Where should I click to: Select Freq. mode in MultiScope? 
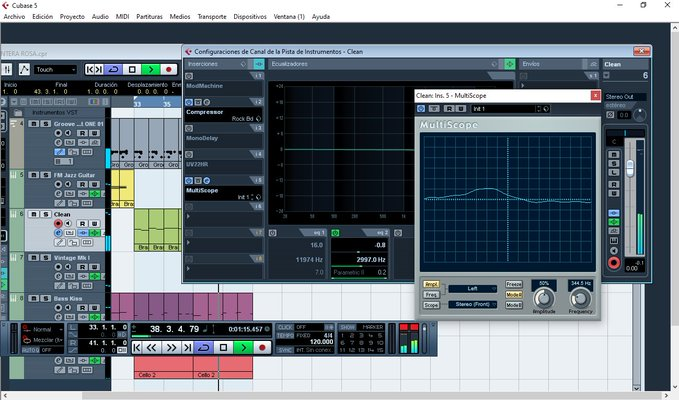tap(431, 295)
